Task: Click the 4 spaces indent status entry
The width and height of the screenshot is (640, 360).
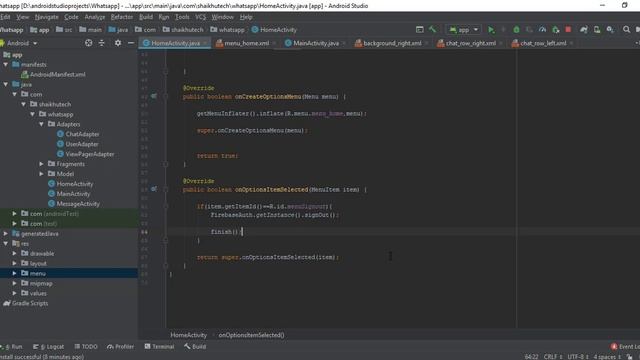Action: tap(607, 357)
